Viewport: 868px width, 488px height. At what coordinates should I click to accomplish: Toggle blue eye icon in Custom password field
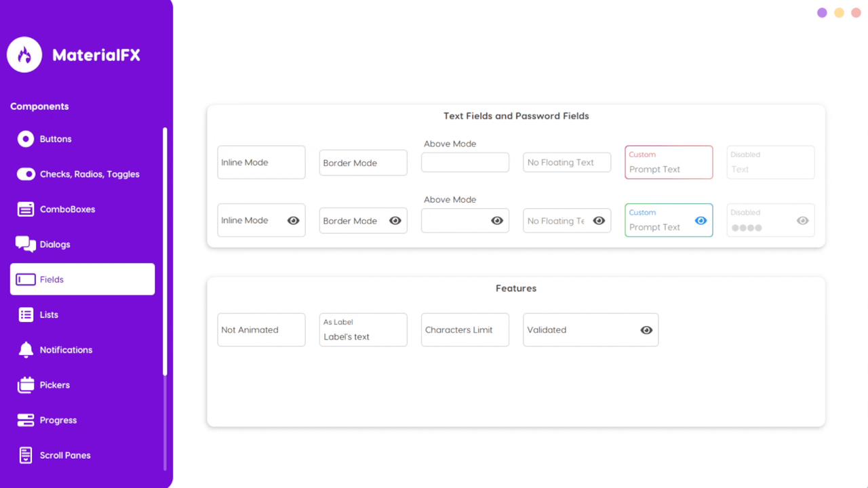coord(701,220)
